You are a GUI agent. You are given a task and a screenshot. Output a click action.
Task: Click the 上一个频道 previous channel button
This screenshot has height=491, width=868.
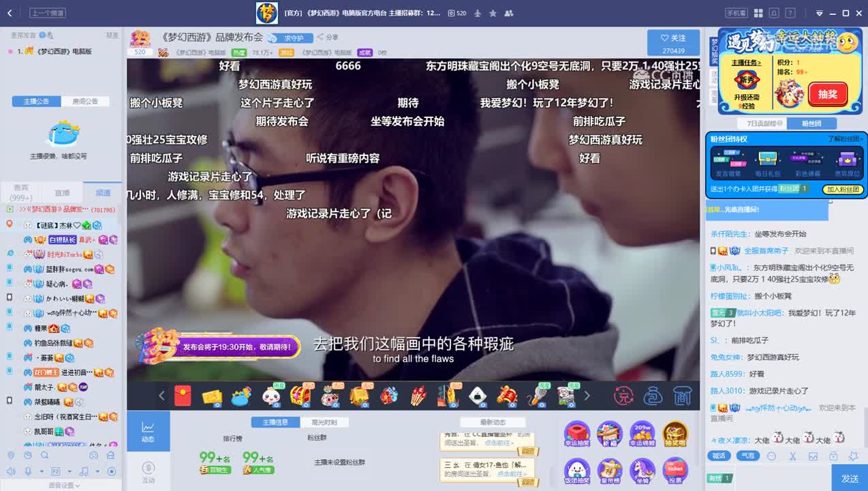pyautogui.click(x=48, y=13)
